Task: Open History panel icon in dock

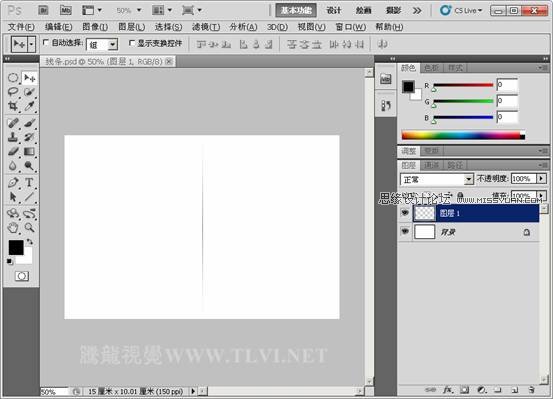Action: (385, 105)
